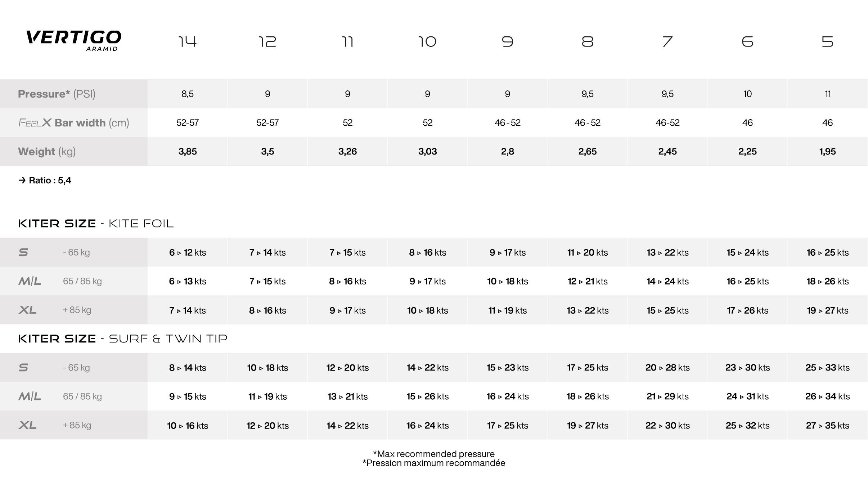Image resolution: width=868 pixels, height=480 pixels.
Task: Select the M/L size icon under Kite Foil
Action: [30, 281]
